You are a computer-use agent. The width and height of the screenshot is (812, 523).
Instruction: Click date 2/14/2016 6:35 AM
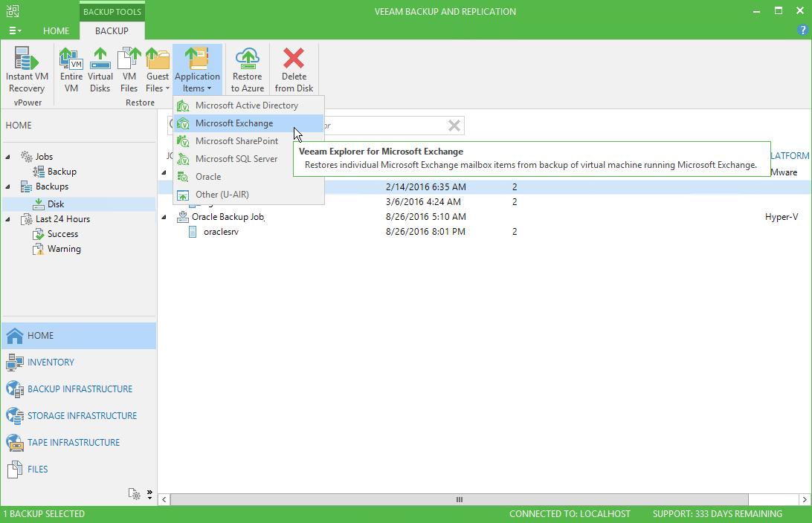click(x=425, y=186)
